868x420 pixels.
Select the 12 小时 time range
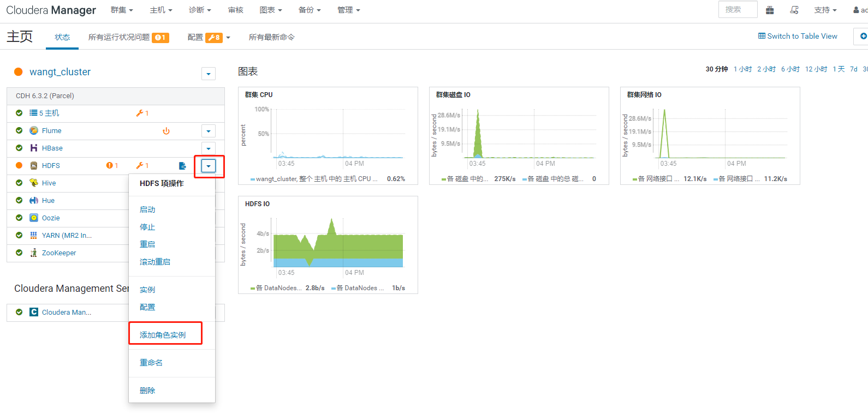point(816,69)
